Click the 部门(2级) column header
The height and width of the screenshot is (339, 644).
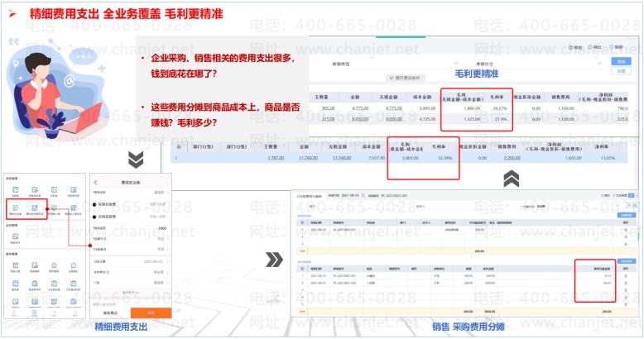point(237,146)
